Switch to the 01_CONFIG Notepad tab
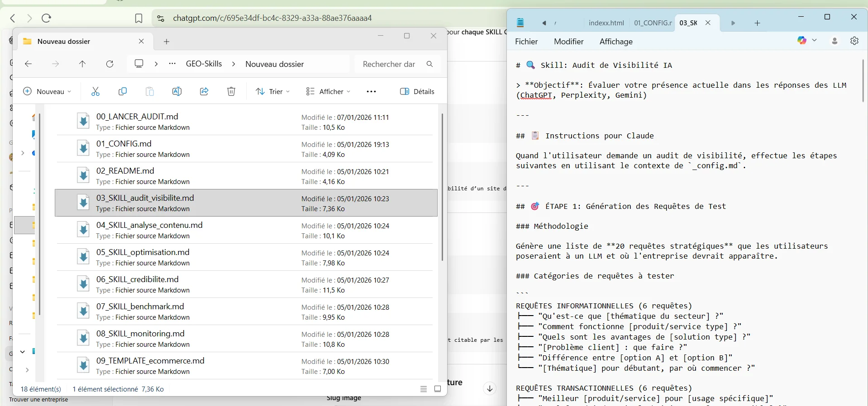The image size is (868, 406). pos(653,23)
